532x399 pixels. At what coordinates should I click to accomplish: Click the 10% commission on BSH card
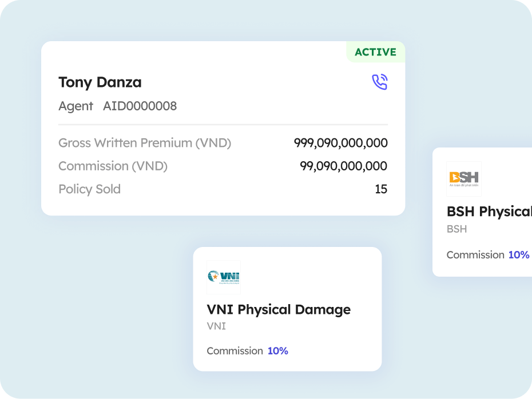519,255
